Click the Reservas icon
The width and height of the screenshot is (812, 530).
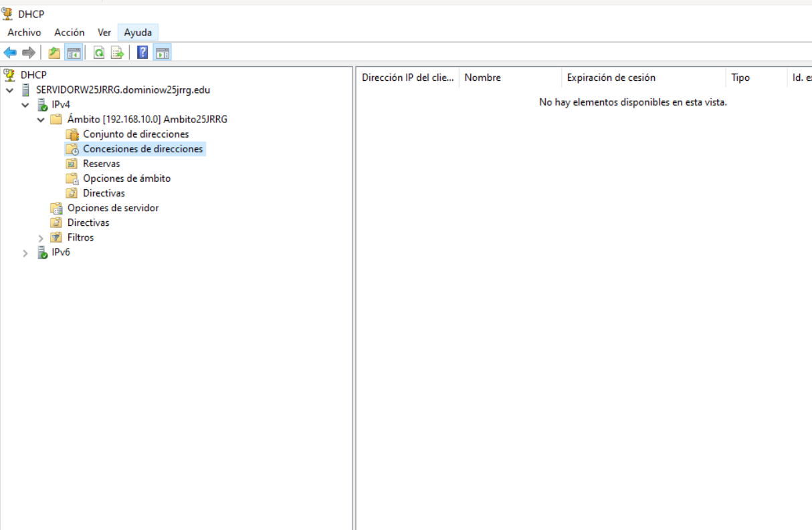pyautogui.click(x=72, y=164)
